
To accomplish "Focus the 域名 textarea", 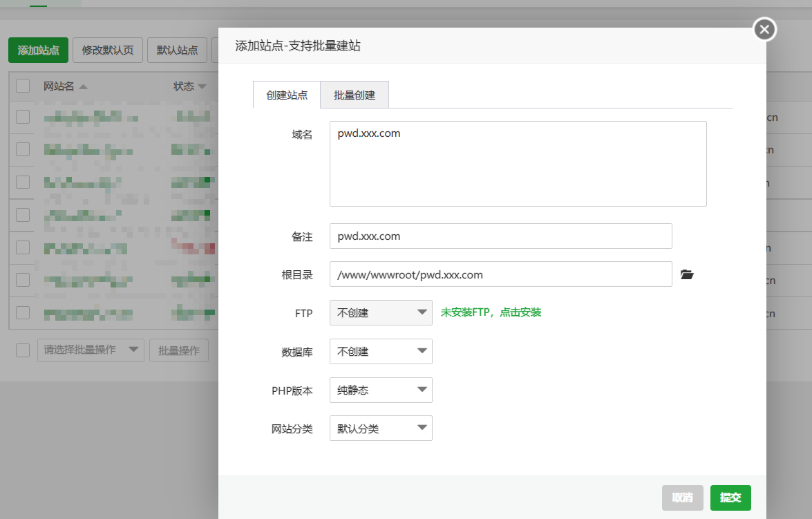I will click(x=518, y=164).
